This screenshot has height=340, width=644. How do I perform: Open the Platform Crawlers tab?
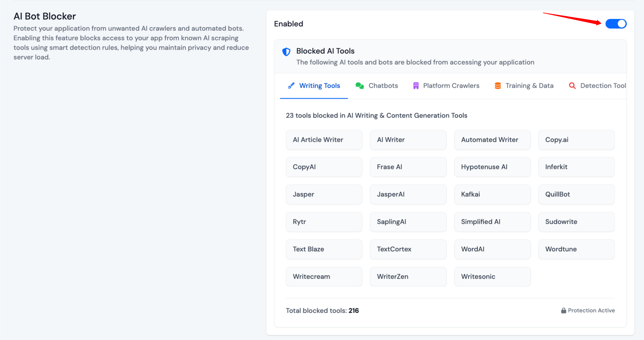[451, 86]
